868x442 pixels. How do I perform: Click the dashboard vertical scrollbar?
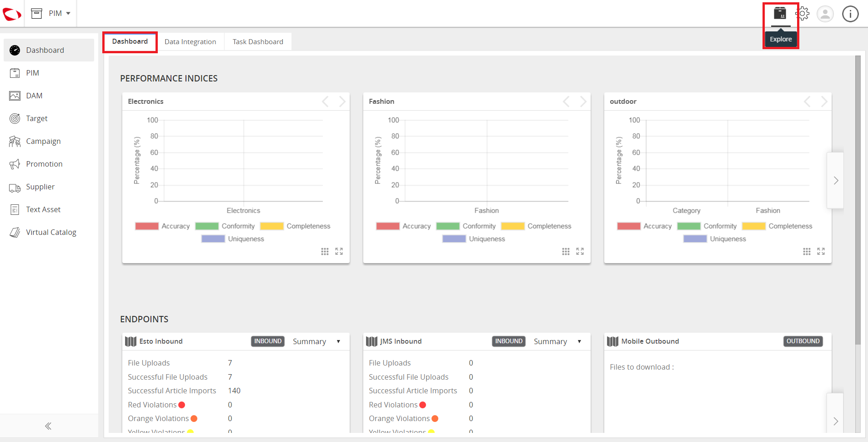coord(858,200)
